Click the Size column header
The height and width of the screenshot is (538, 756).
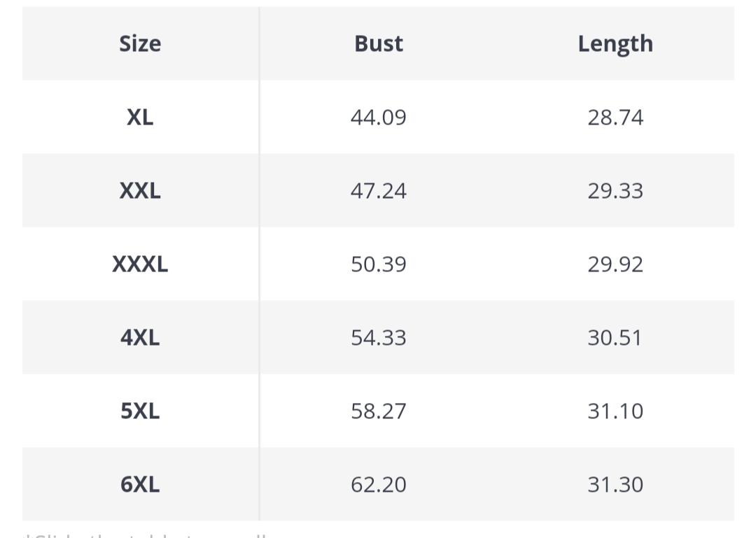point(140,44)
